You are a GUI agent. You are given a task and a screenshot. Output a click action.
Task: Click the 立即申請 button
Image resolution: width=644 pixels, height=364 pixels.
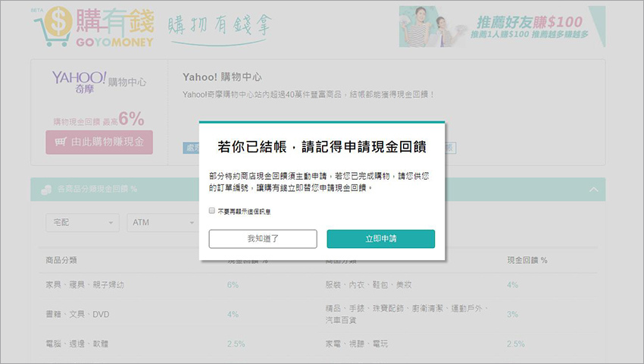tap(381, 239)
